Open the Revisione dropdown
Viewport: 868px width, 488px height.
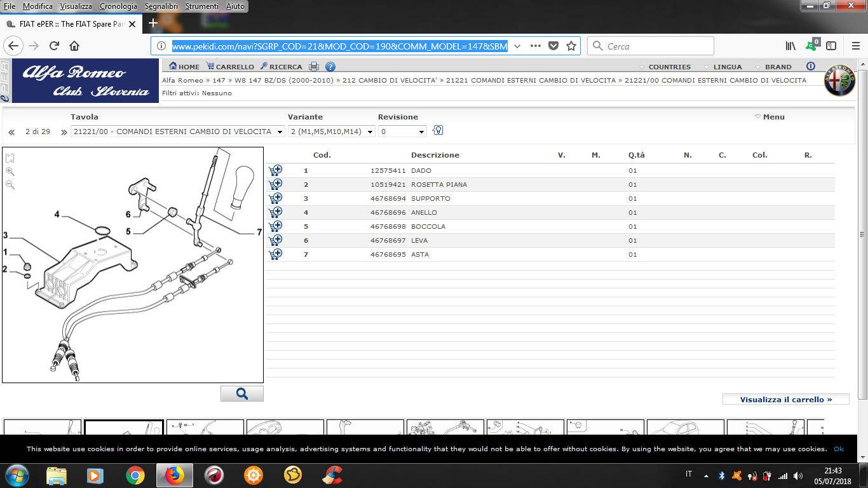(402, 132)
